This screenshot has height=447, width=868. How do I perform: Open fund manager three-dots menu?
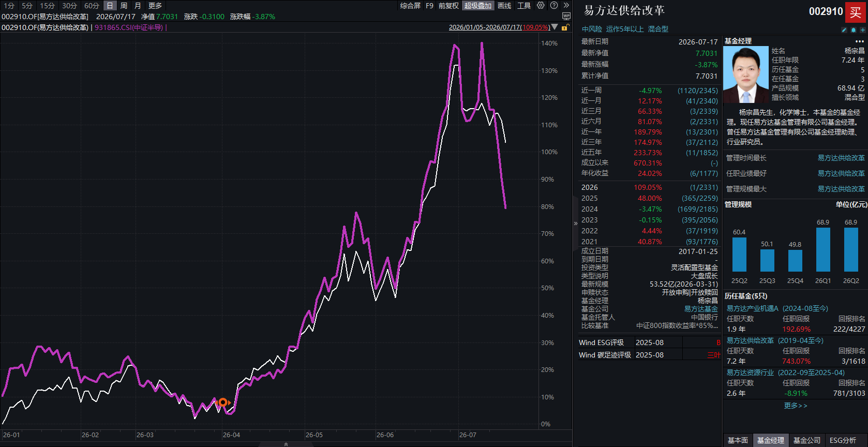860,41
